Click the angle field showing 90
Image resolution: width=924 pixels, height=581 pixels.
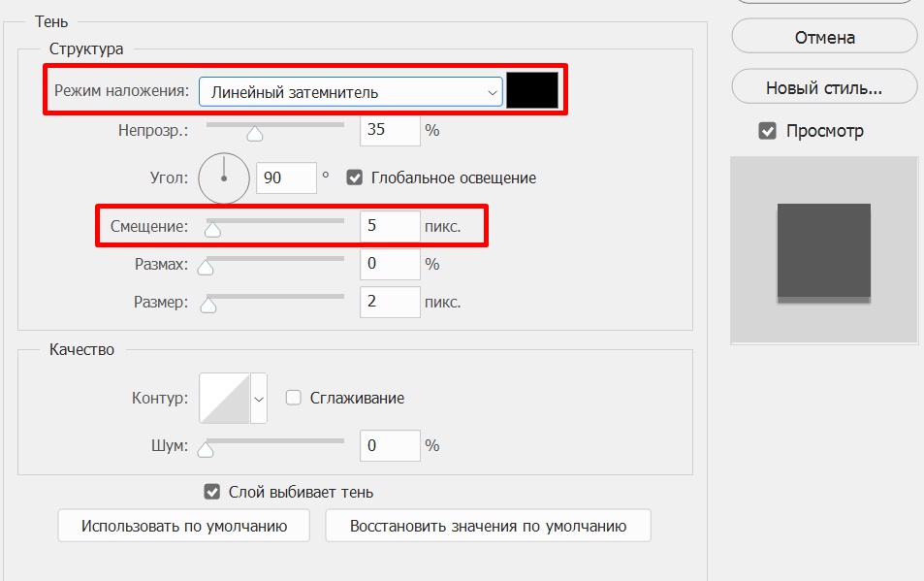click(x=286, y=178)
